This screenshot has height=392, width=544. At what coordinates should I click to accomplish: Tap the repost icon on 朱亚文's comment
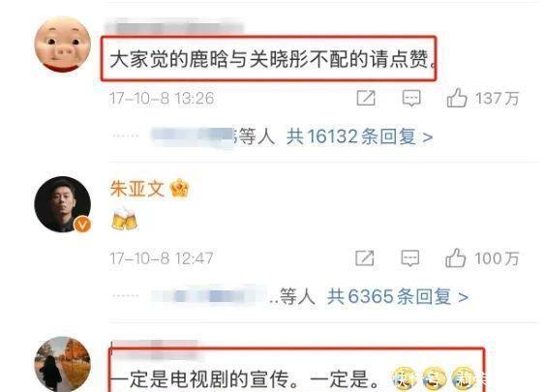click(365, 258)
